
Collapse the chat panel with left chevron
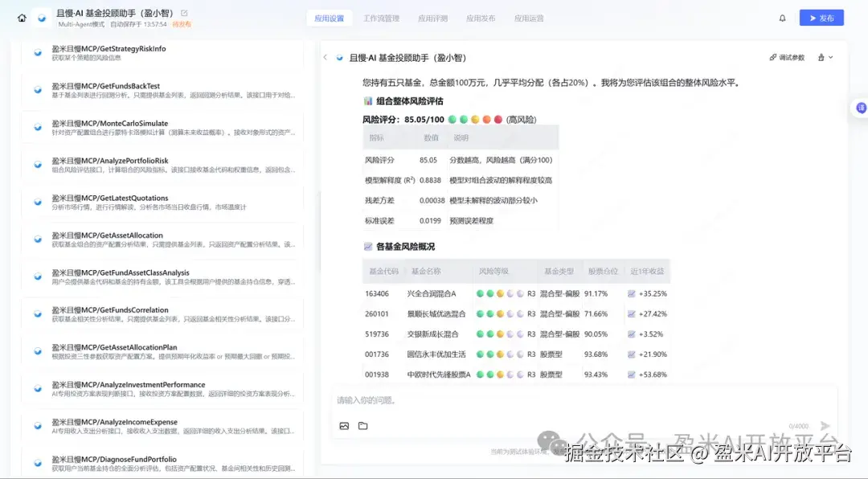click(325, 57)
